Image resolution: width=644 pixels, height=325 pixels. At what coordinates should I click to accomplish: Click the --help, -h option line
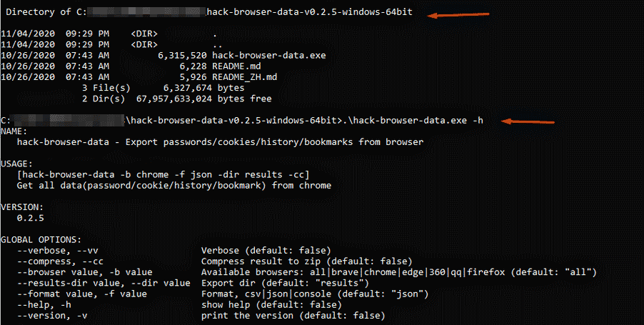pos(44,304)
